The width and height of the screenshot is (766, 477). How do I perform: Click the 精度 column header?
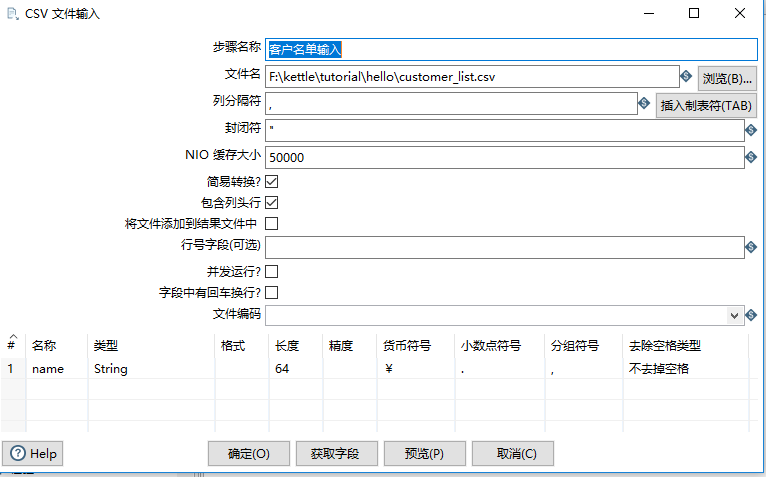pos(349,346)
